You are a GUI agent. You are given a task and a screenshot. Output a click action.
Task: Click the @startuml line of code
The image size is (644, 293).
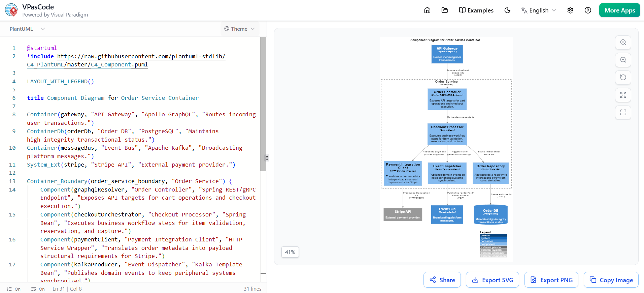(x=42, y=48)
